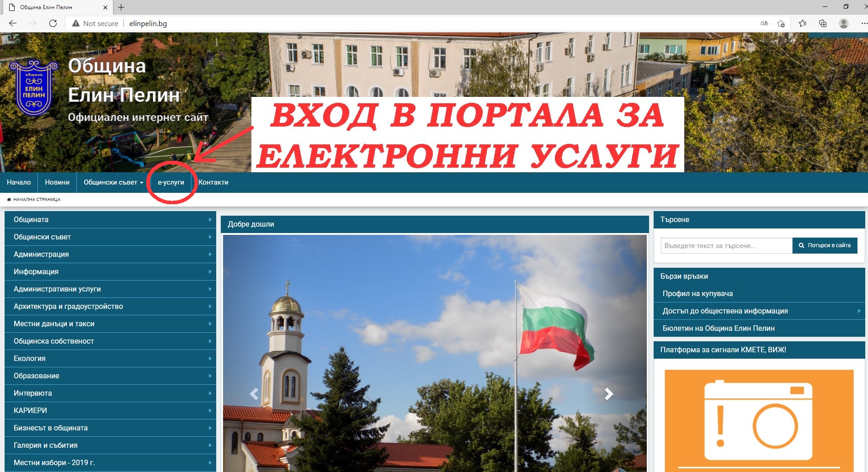Show previous slide in image carousel
Image resolution: width=868 pixels, height=472 pixels.
click(x=254, y=394)
